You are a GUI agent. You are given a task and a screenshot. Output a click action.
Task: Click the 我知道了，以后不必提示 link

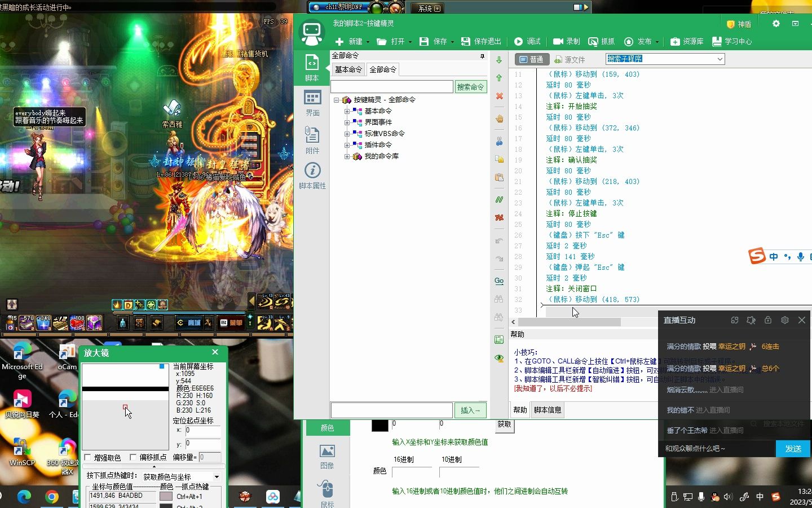point(553,388)
